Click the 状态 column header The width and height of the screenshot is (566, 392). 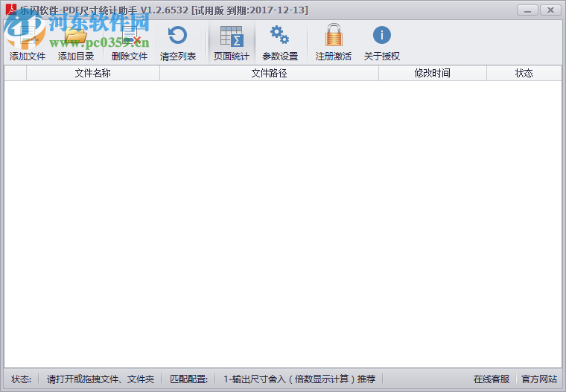[524, 73]
